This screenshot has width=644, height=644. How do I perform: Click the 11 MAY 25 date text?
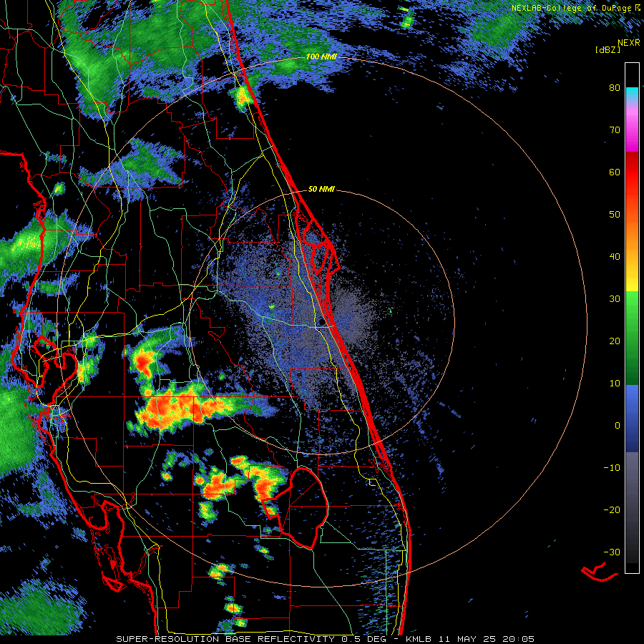coord(467,639)
